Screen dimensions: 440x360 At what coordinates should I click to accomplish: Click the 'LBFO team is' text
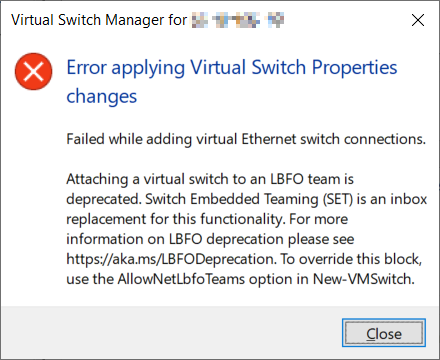312,179
